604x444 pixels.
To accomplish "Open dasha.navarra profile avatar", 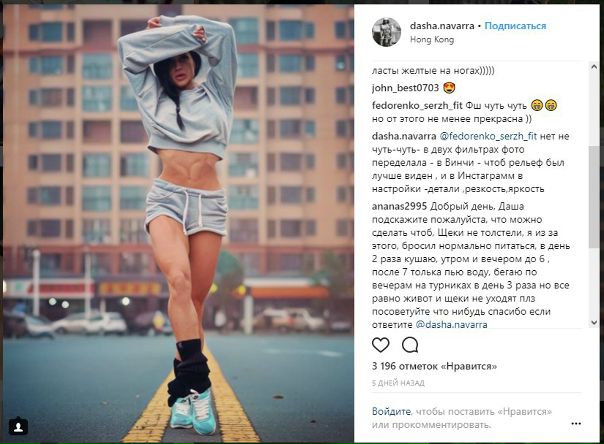I will click(x=386, y=32).
